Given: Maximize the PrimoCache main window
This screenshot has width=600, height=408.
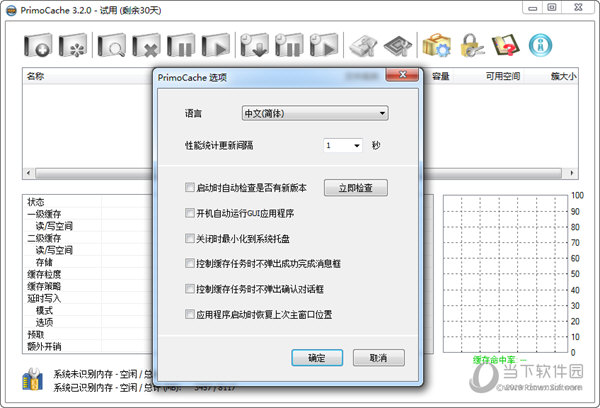Looking at the screenshot, I should (551, 7).
